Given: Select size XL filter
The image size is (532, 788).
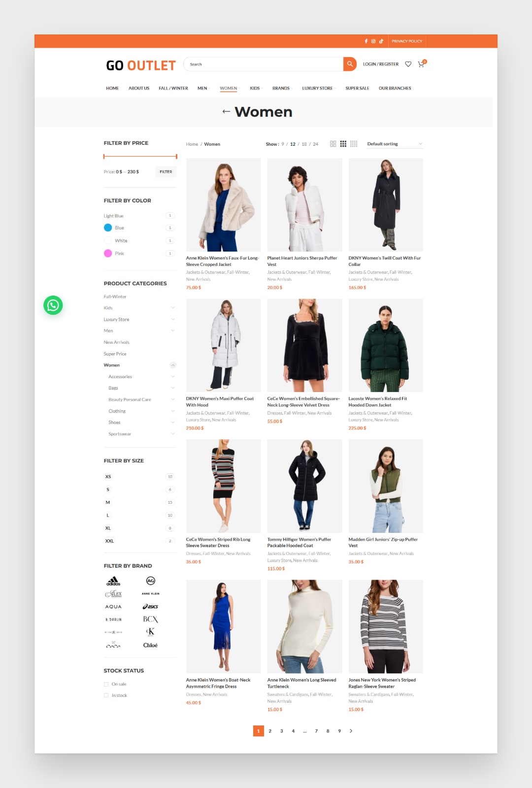Looking at the screenshot, I should click(x=108, y=528).
